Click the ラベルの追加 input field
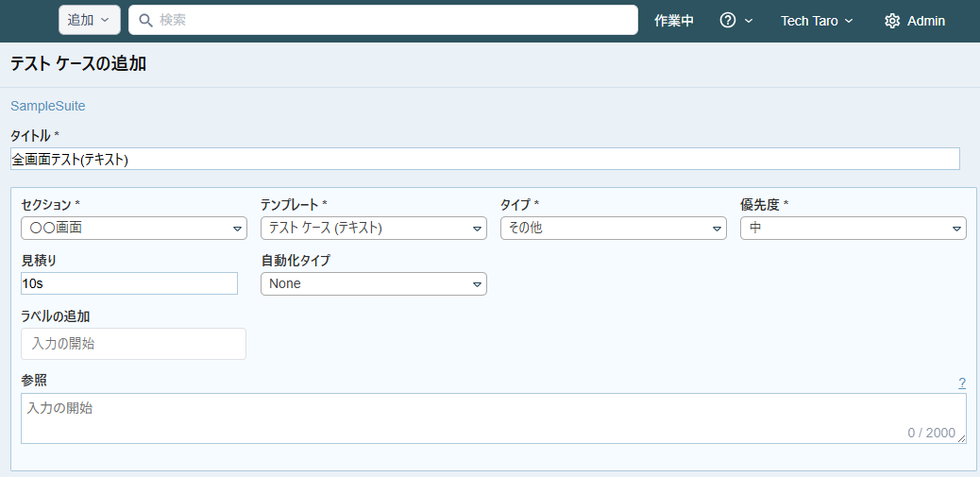The height and width of the screenshot is (477, 980). (x=133, y=344)
